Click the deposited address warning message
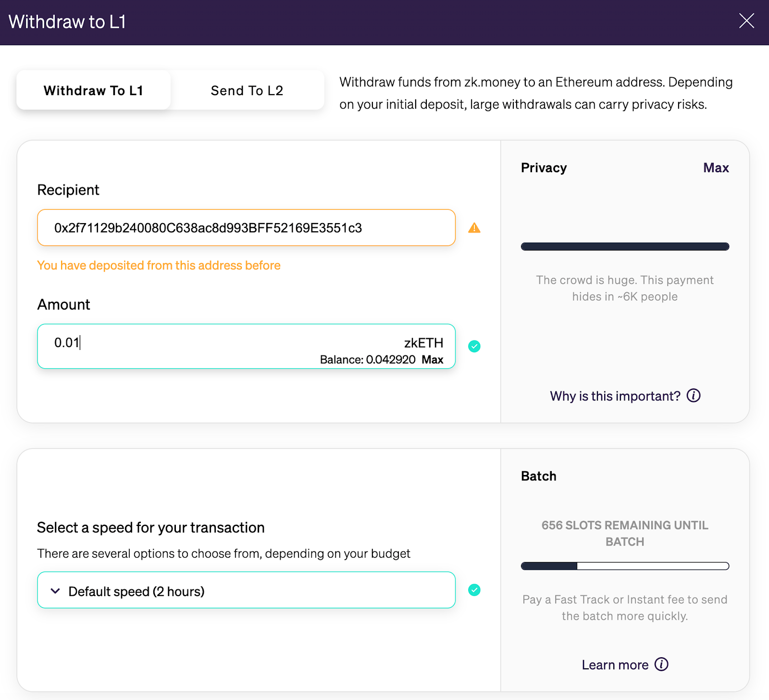This screenshot has width=769, height=700. point(159,265)
